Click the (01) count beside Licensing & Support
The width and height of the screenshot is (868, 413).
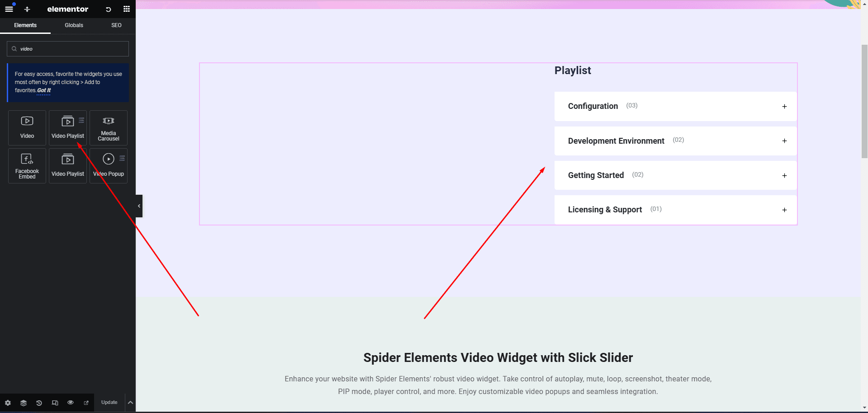(x=656, y=209)
